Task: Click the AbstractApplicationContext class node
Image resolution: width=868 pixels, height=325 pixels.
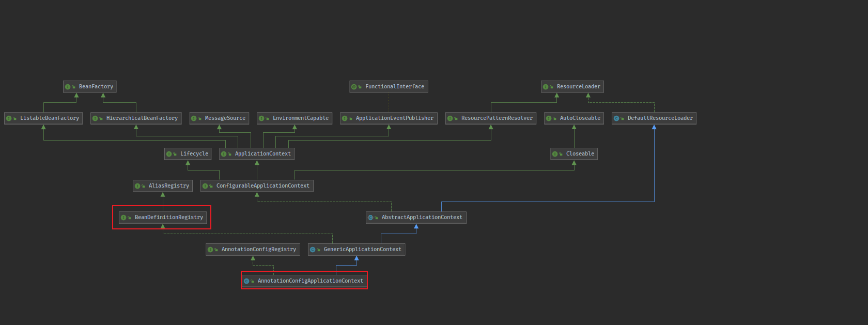Action: [416, 218]
